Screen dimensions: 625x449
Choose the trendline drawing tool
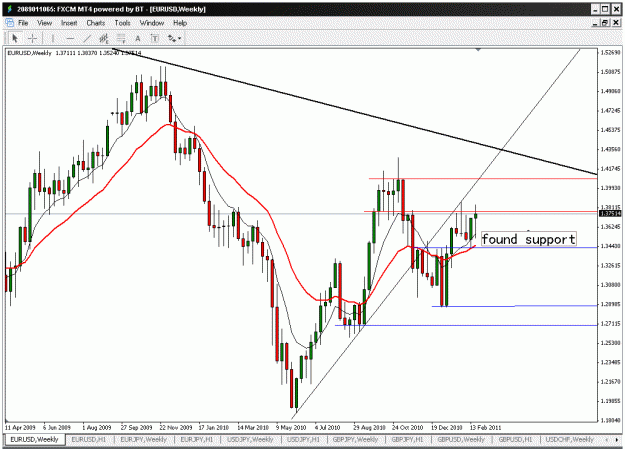pos(86,38)
